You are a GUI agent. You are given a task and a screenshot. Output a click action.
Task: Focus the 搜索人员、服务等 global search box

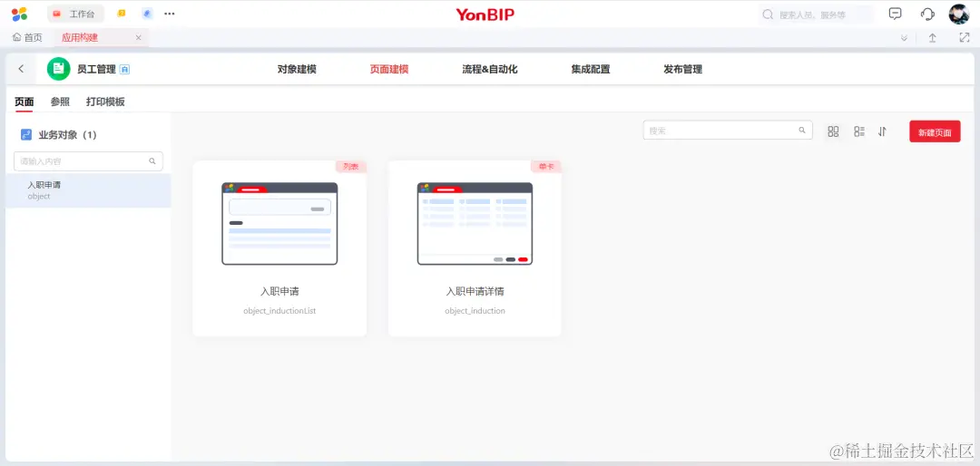pos(817,15)
